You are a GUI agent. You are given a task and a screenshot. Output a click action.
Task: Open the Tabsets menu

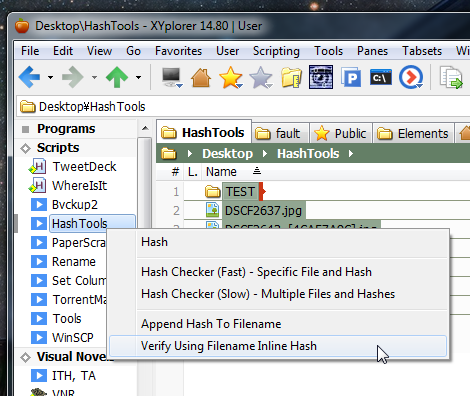click(x=422, y=51)
